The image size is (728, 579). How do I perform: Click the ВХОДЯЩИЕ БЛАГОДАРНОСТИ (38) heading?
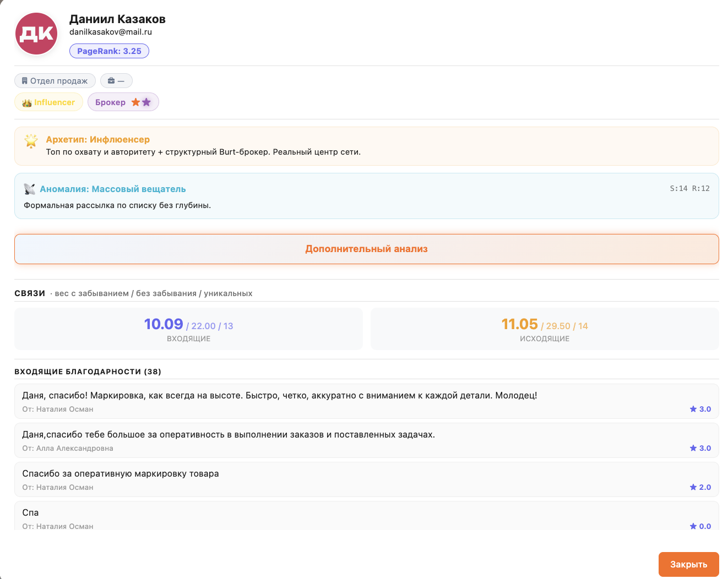pos(88,372)
